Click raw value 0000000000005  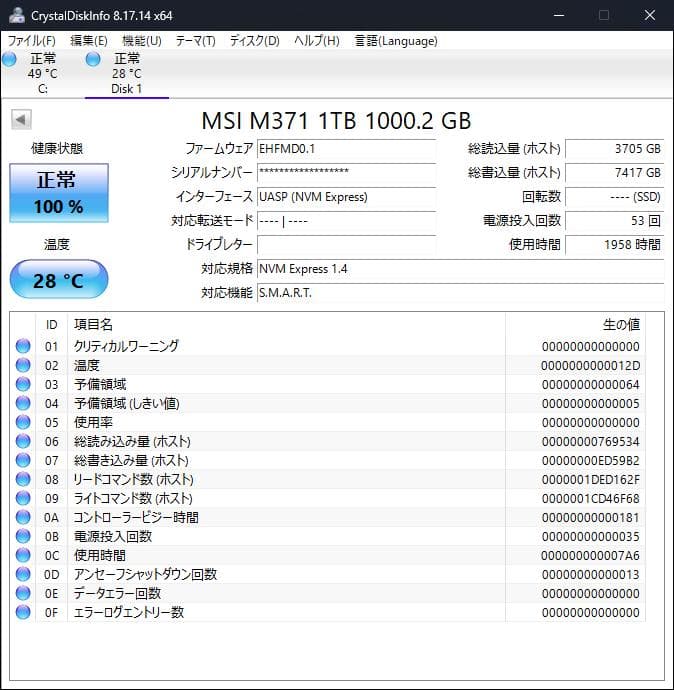pos(590,404)
